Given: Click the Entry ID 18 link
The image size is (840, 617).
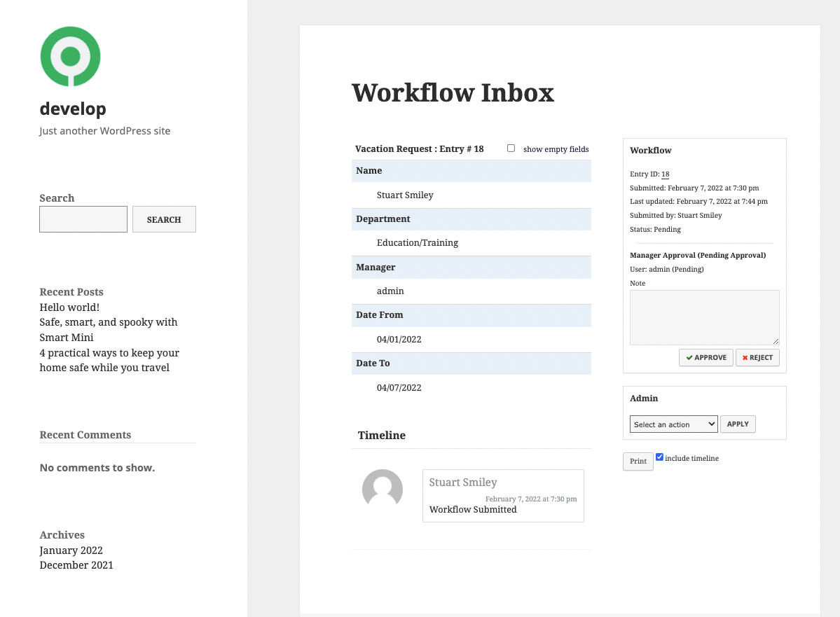Looking at the screenshot, I should pyautogui.click(x=665, y=174).
